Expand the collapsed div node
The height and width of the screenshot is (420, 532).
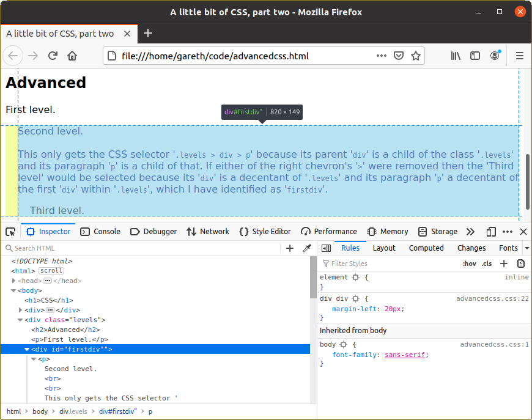(x=20, y=310)
